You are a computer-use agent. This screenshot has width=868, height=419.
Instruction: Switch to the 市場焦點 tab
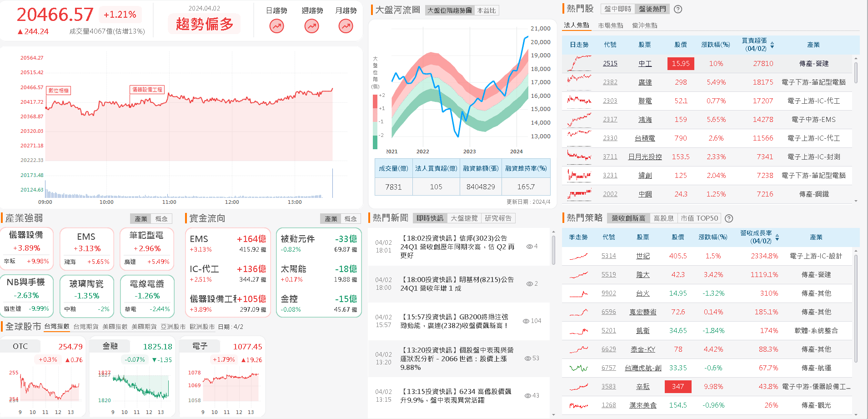(611, 25)
